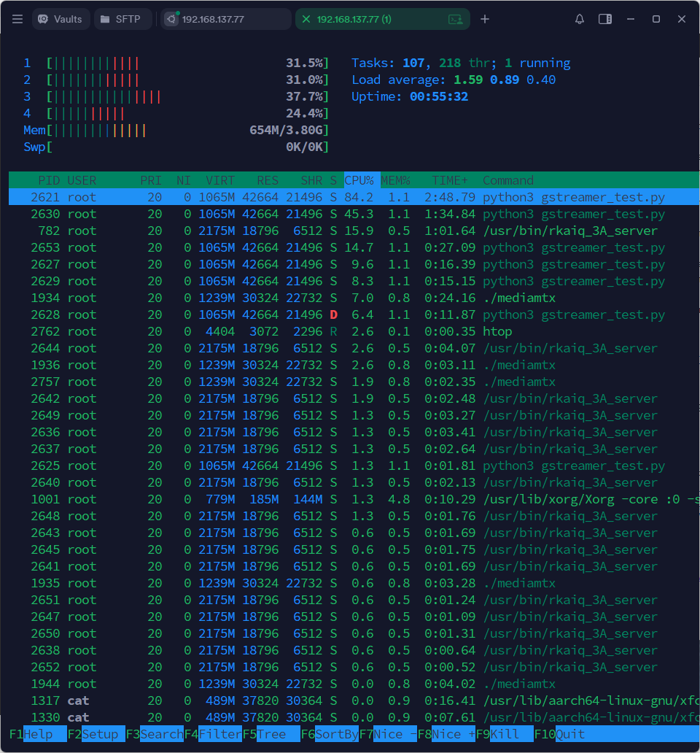The width and height of the screenshot is (700, 753).
Task: Sort processes by the CPU% column header
Action: point(359,180)
